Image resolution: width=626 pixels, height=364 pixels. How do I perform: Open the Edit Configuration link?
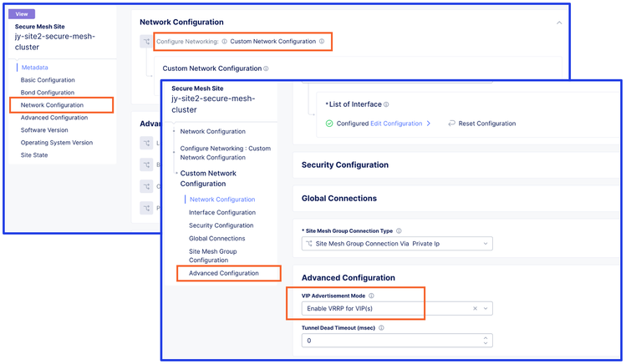(400, 124)
